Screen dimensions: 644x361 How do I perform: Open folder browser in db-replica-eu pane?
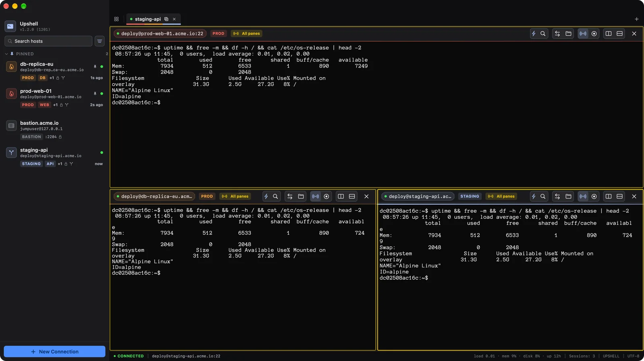(301, 197)
